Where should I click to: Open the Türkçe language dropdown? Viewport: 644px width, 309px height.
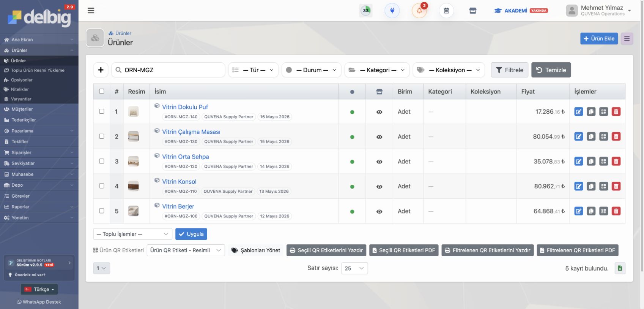tap(39, 289)
